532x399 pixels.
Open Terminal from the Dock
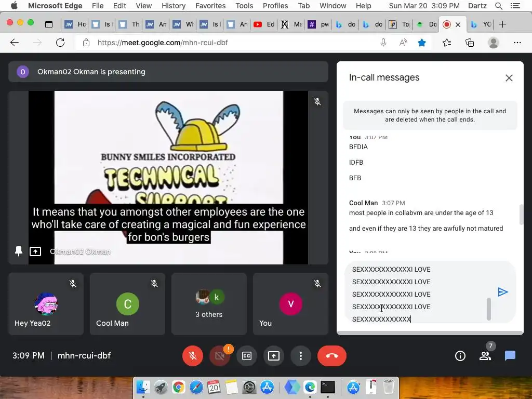[328, 387]
